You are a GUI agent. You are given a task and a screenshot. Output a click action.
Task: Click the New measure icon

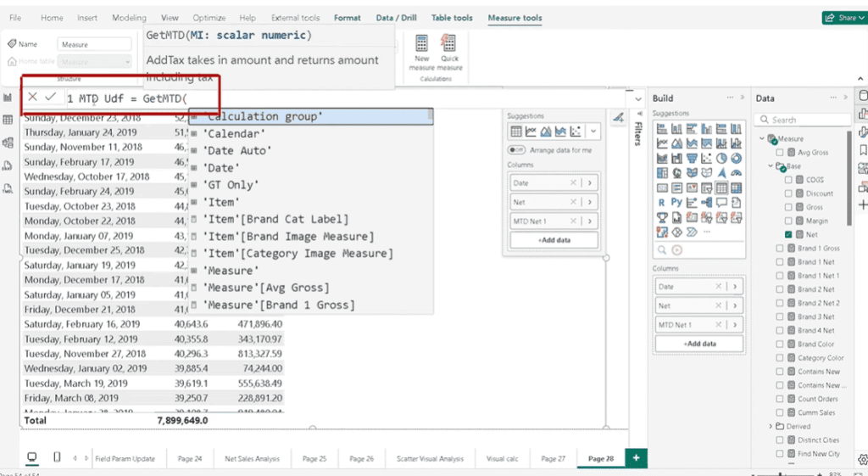coord(421,43)
